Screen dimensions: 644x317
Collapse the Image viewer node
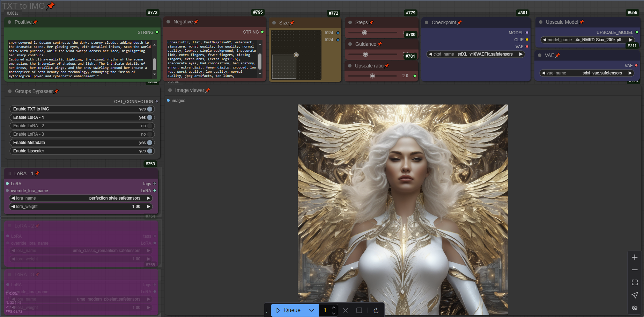click(x=170, y=90)
